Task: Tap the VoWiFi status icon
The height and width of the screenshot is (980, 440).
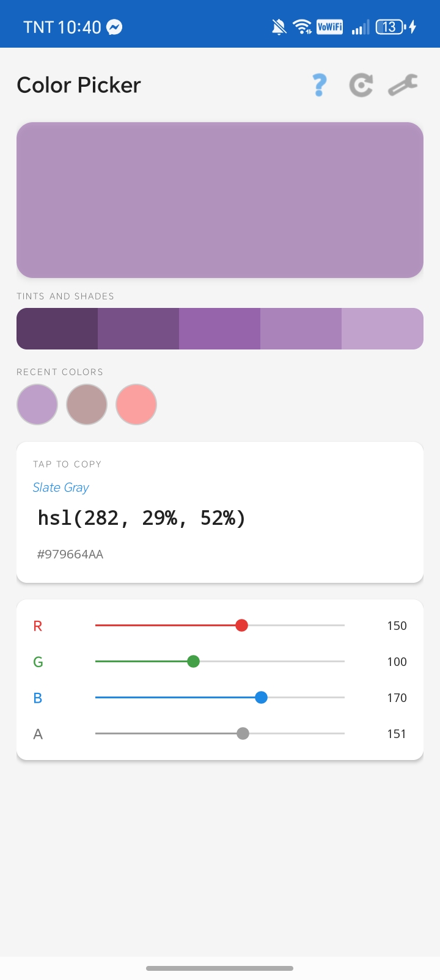Action: [329, 27]
